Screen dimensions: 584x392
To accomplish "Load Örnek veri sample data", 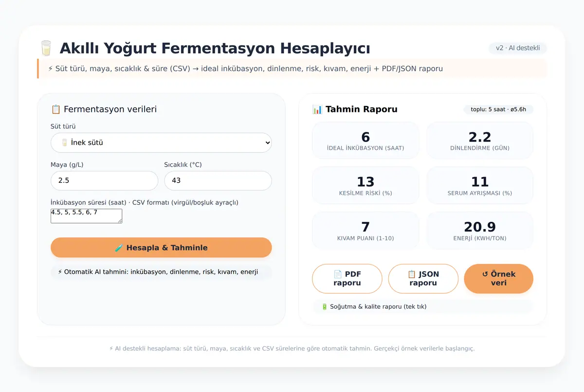I will (499, 279).
